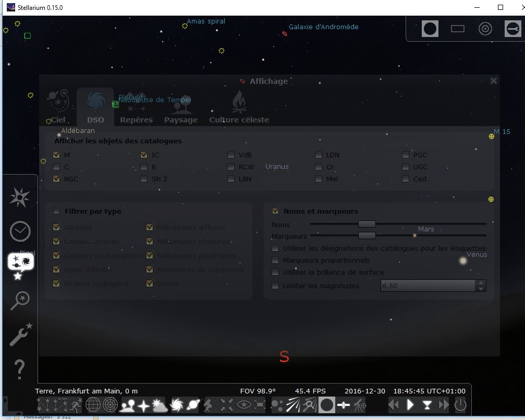This screenshot has height=420, width=525.
Task: Toggle highlighted ocular view circle icon
Action: (327, 405)
